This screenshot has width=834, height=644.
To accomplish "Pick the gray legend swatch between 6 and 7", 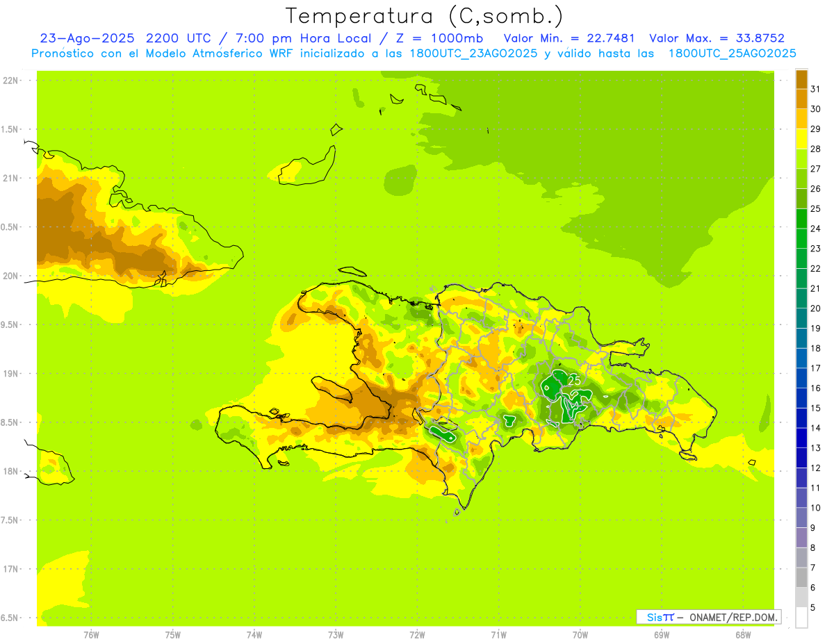I will (801, 577).
